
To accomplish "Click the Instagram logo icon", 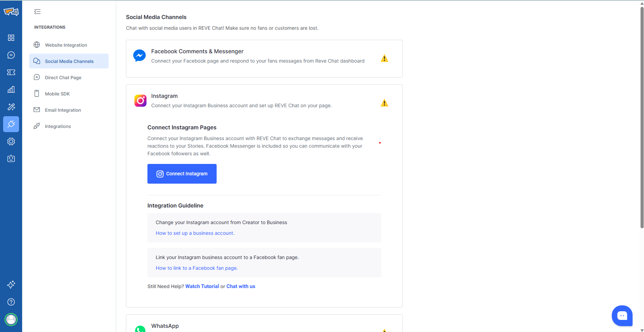I will tap(140, 101).
